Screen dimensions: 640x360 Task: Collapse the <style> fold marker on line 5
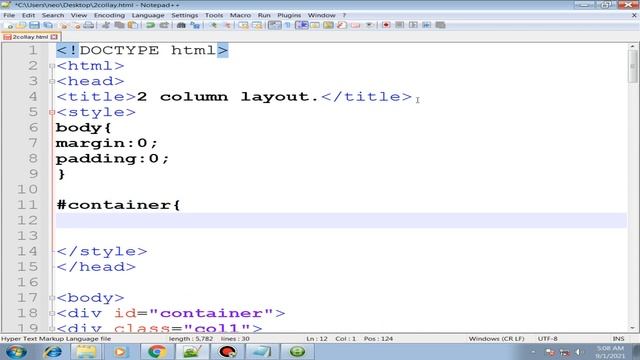[52, 112]
